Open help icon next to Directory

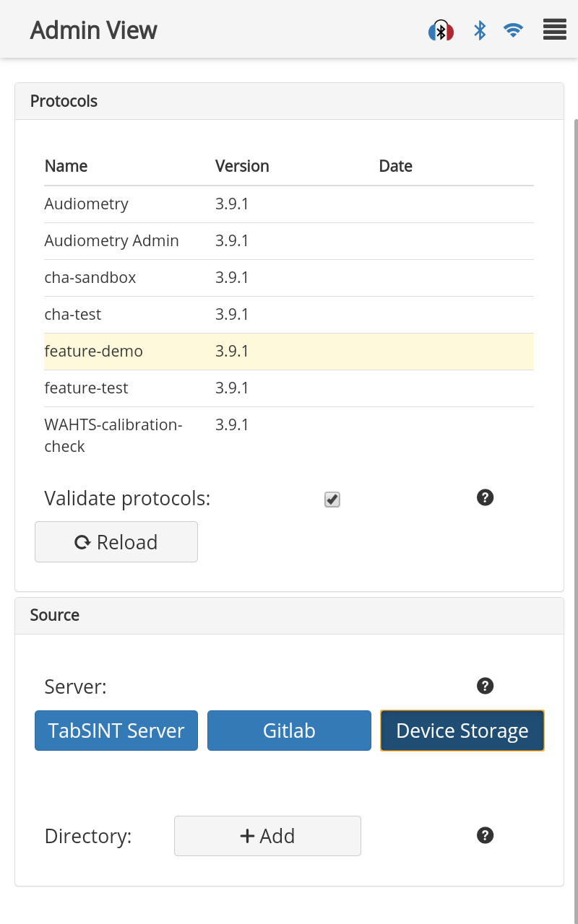pyautogui.click(x=486, y=835)
